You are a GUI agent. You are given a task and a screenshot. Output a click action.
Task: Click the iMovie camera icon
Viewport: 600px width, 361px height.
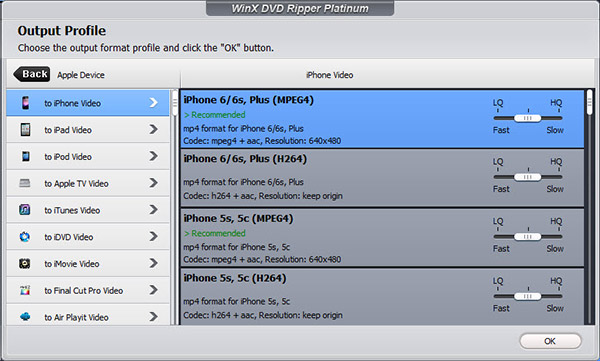point(25,263)
